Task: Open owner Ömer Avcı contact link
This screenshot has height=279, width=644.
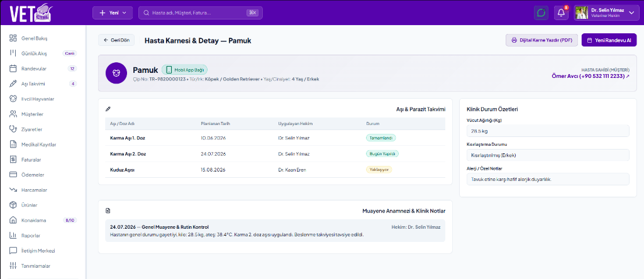Action: [x=591, y=76]
